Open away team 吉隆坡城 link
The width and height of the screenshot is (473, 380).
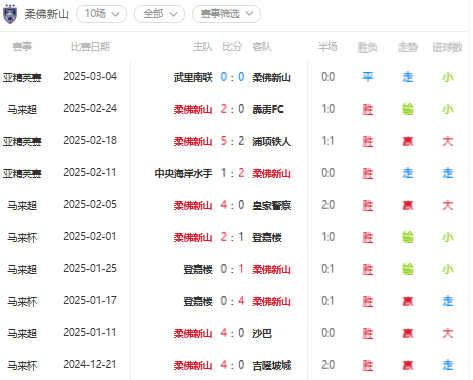[271, 365]
